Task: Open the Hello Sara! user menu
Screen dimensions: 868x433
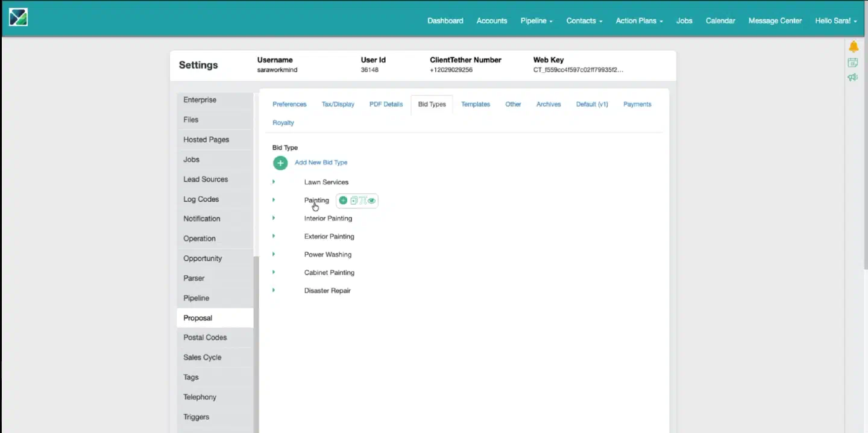Action: tap(836, 20)
